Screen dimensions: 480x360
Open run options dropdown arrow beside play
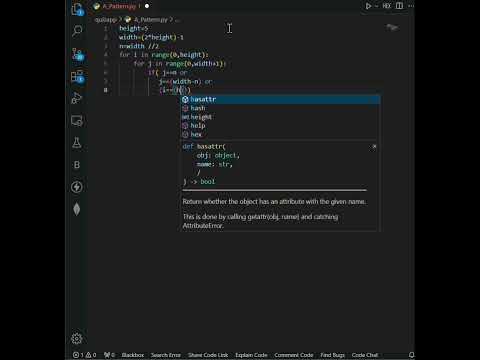point(377,6)
